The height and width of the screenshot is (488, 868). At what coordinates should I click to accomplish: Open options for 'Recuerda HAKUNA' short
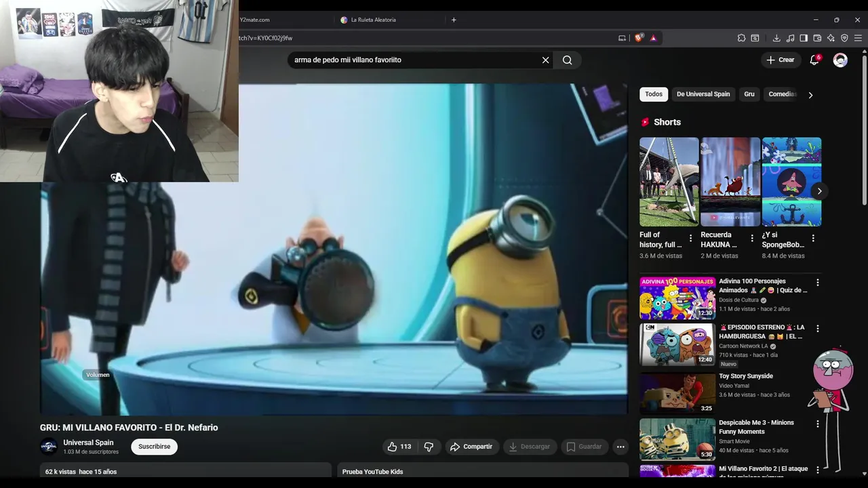tap(752, 238)
